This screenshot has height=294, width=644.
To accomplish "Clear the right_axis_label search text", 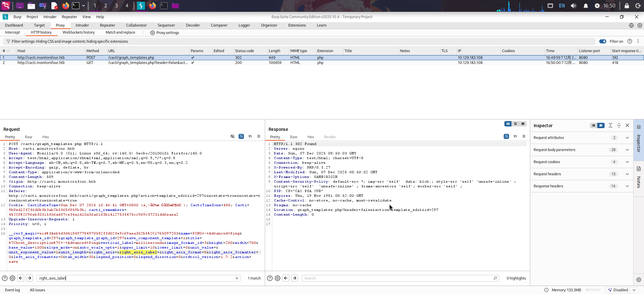I will tap(237, 278).
